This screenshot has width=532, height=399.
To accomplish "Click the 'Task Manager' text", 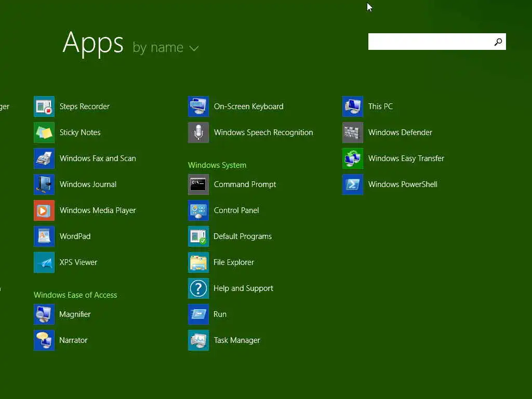I will 237,340.
